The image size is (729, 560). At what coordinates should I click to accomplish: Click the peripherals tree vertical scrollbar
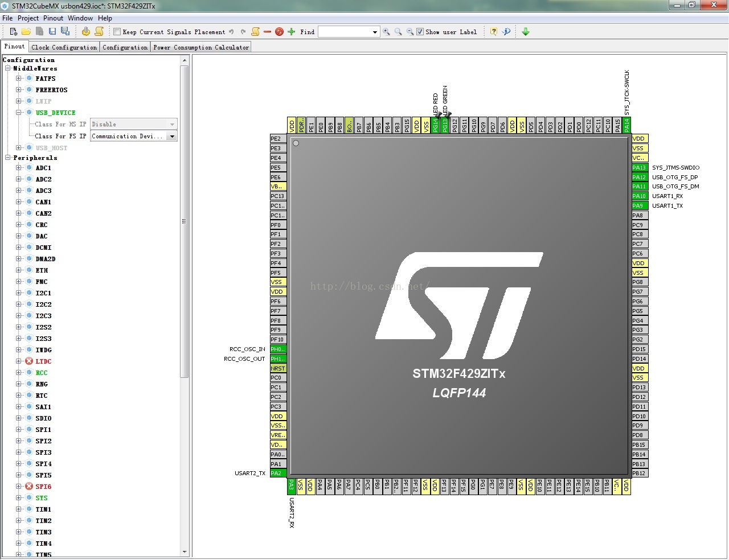(x=184, y=221)
